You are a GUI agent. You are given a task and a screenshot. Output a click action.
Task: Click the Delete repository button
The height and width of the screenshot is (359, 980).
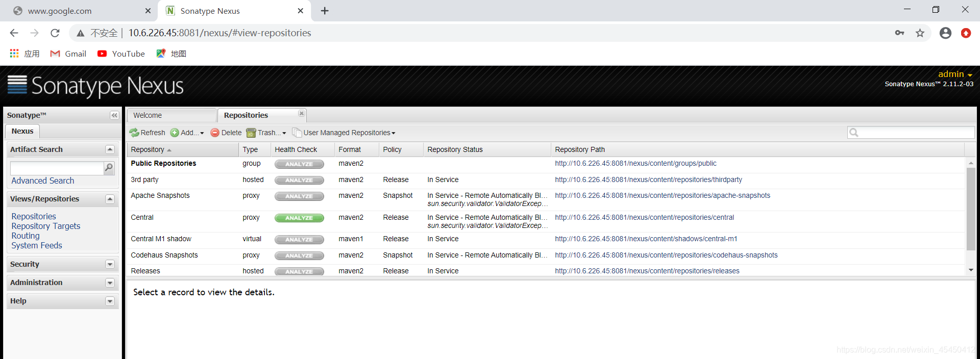226,133
